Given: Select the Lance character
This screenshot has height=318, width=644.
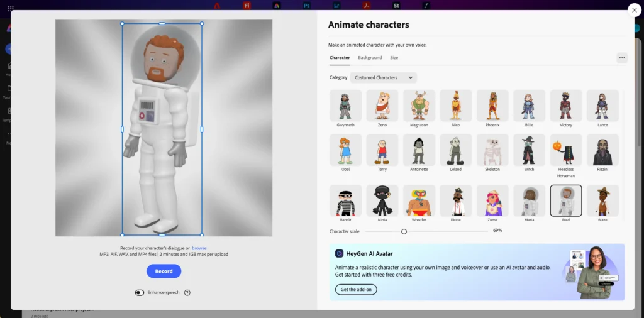Looking at the screenshot, I should [x=602, y=106].
